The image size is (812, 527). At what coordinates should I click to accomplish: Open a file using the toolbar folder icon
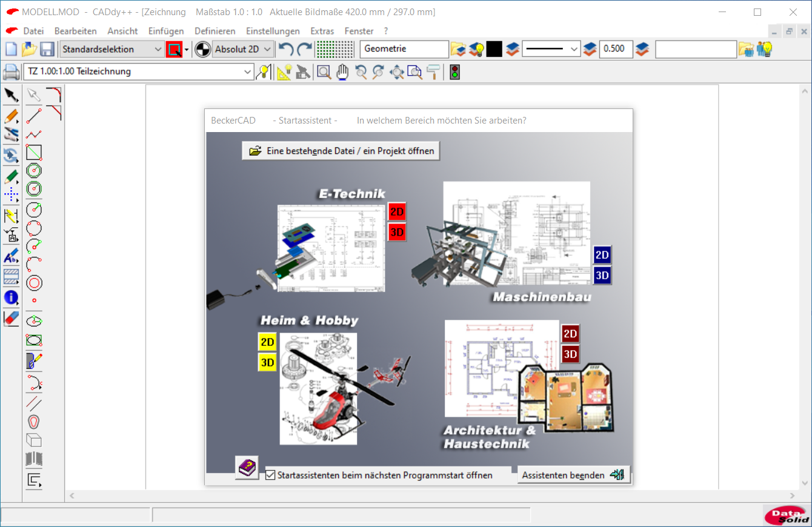(x=29, y=49)
